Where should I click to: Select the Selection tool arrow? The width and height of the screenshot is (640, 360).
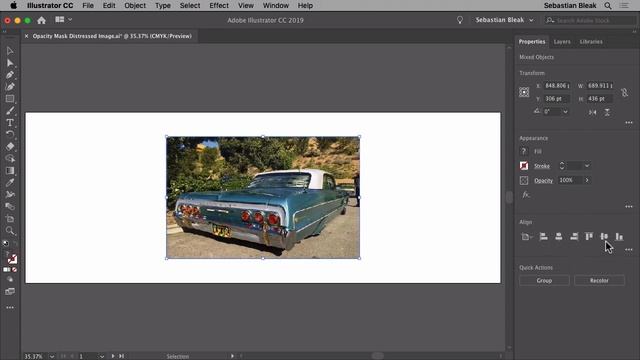click(x=10, y=51)
